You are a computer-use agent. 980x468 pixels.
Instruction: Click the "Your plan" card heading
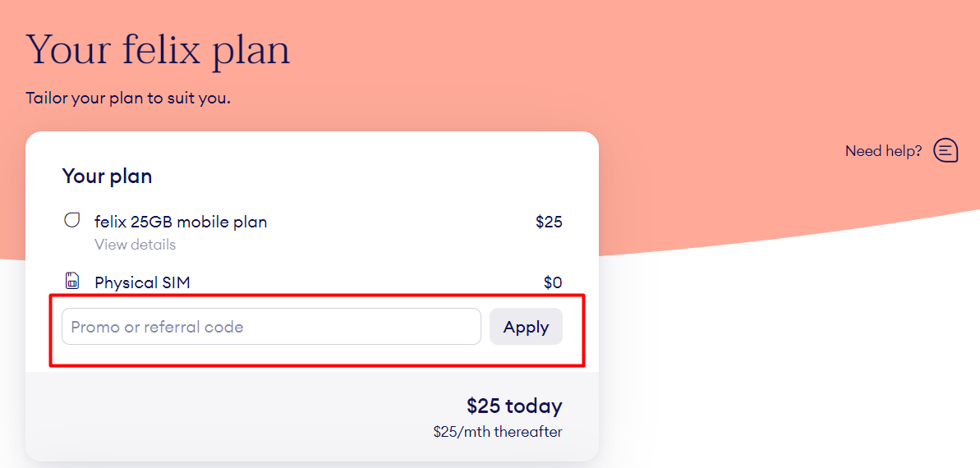[107, 177]
